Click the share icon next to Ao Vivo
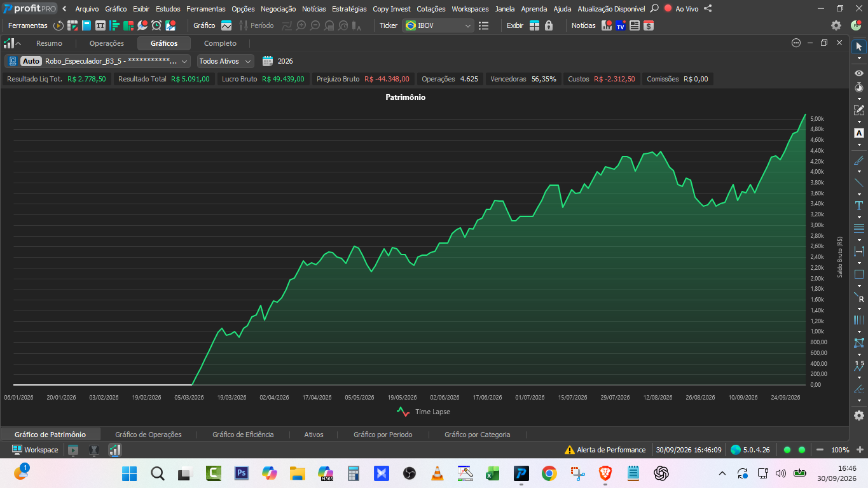Viewport: 868px width, 488px height. click(x=708, y=9)
